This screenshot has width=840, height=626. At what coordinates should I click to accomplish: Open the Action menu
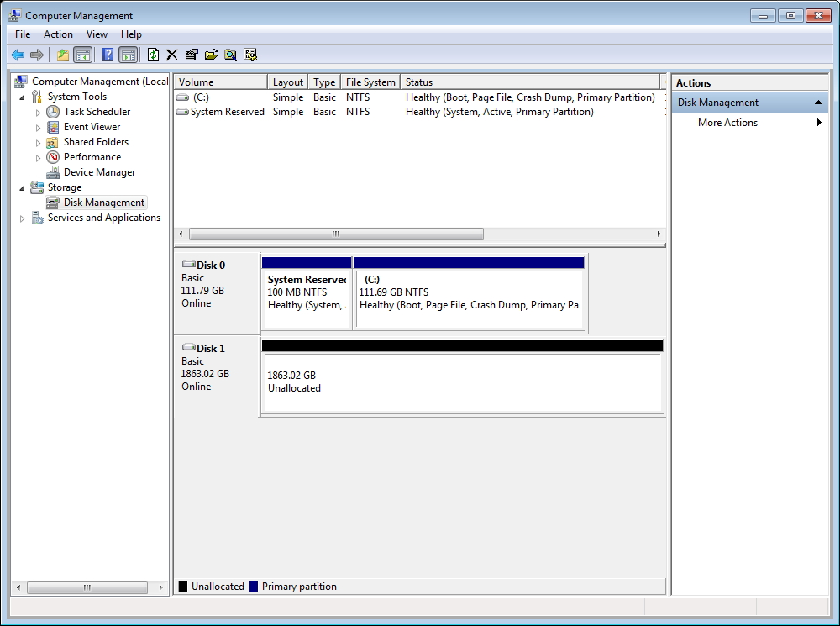point(58,34)
